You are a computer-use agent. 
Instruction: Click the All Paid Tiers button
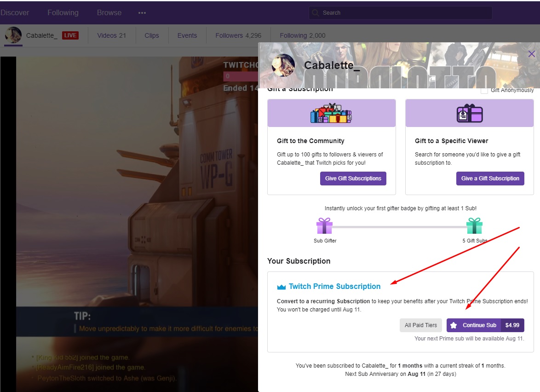(x=420, y=325)
